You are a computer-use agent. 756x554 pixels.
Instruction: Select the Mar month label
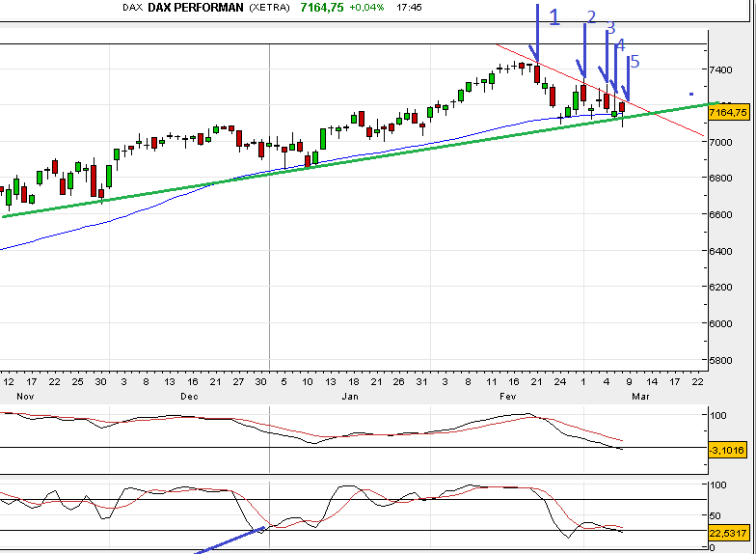click(x=640, y=396)
